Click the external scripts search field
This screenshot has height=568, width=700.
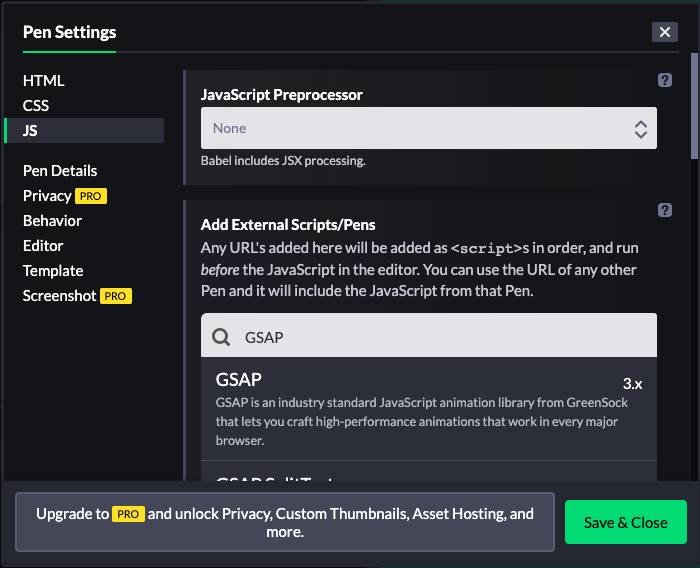point(440,338)
